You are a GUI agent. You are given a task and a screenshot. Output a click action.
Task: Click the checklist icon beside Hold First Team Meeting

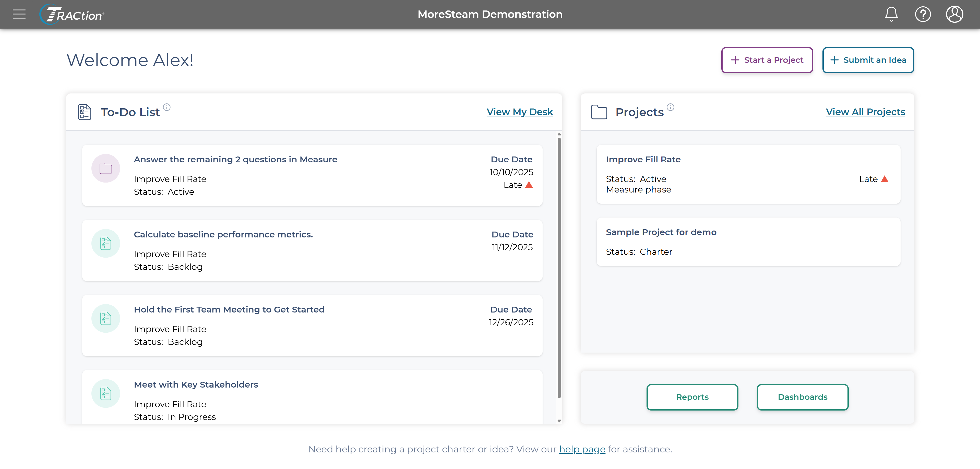[106, 318]
